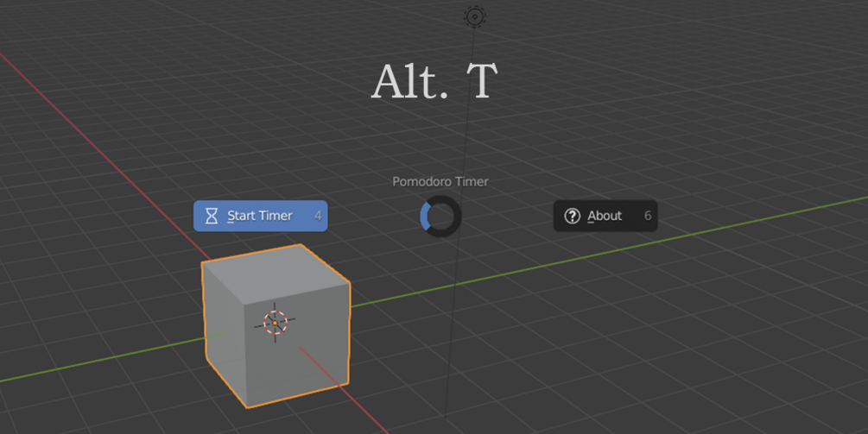Open the About pie menu entry
The width and height of the screenshot is (868, 434).
[605, 216]
